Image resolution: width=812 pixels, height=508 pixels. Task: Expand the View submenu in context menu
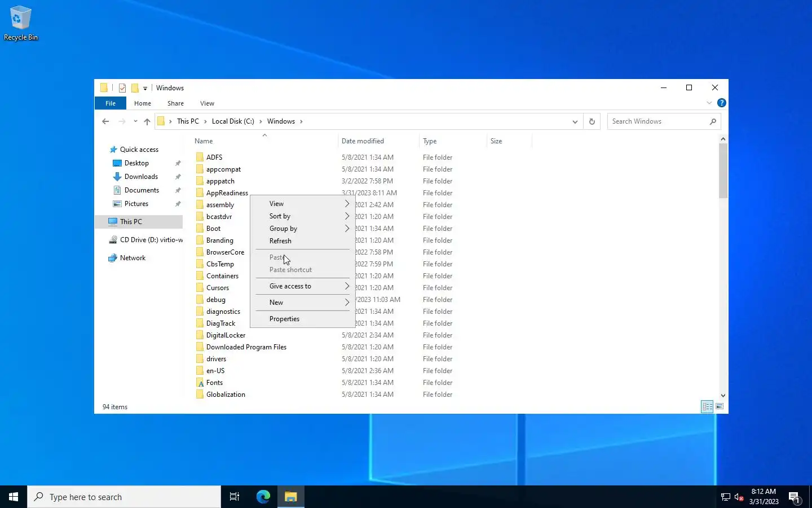pyautogui.click(x=302, y=204)
